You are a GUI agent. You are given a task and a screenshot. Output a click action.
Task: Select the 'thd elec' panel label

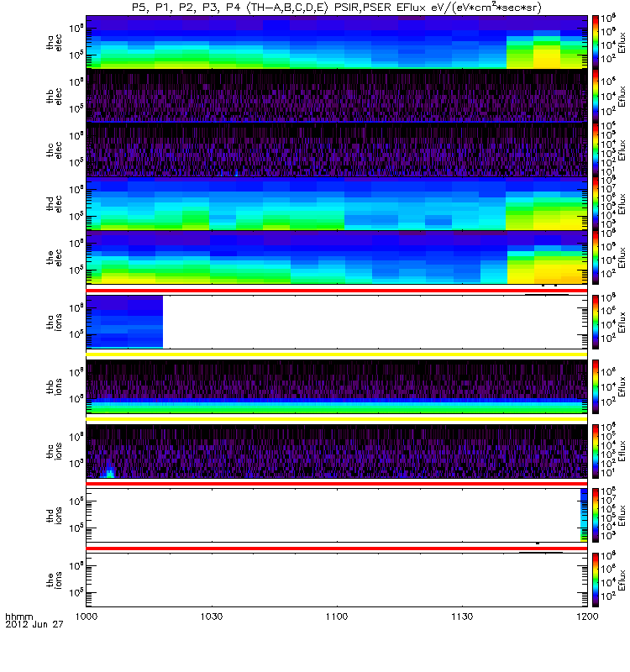point(55,204)
